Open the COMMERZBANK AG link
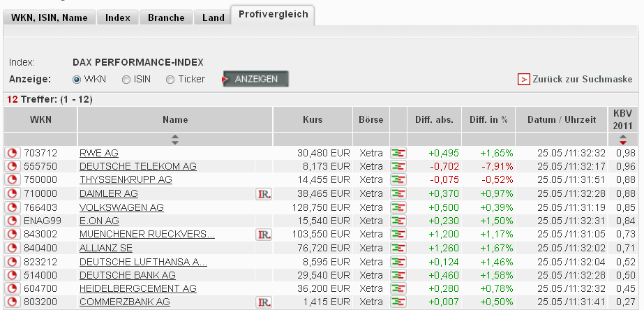 point(125,302)
